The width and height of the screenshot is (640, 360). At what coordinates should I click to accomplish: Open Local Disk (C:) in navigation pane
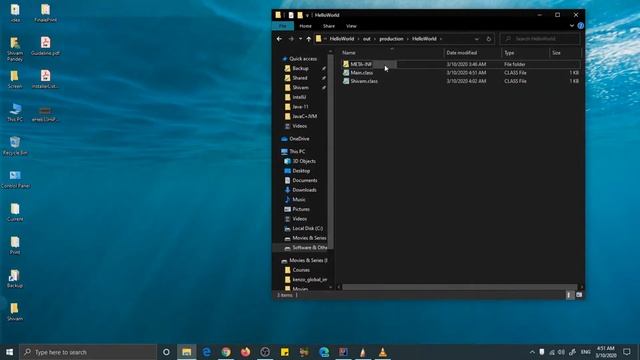point(307,229)
